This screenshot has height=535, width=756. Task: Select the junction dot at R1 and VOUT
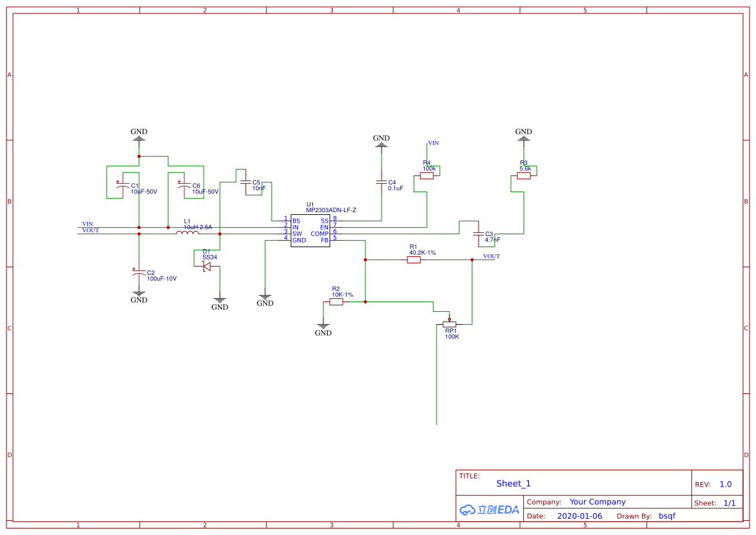point(472,260)
